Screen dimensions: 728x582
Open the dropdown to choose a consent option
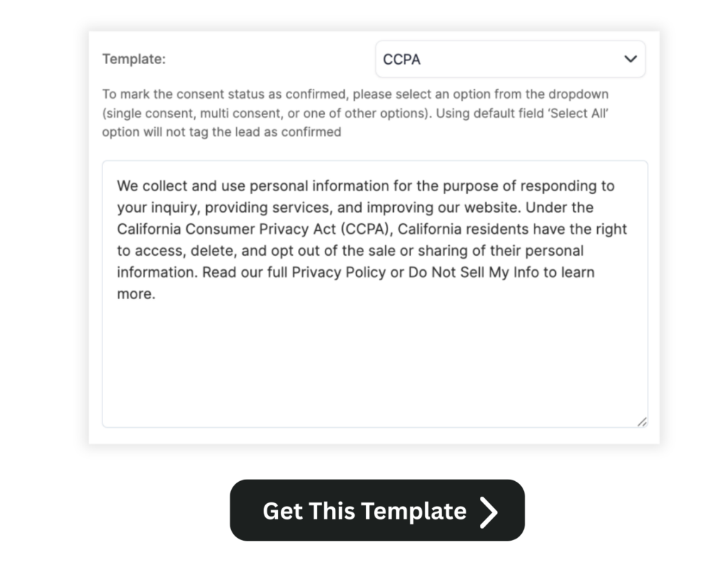(x=510, y=60)
